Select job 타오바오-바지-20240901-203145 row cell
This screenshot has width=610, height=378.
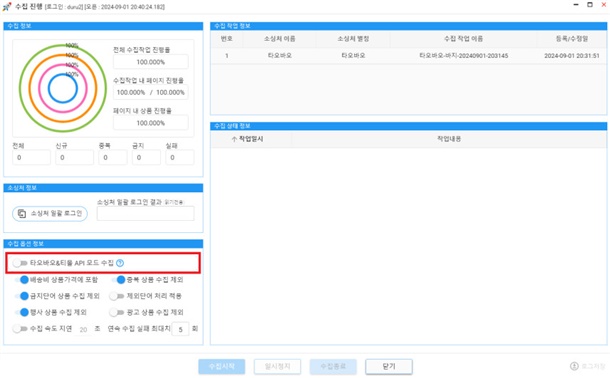pyautogui.click(x=463, y=56)
